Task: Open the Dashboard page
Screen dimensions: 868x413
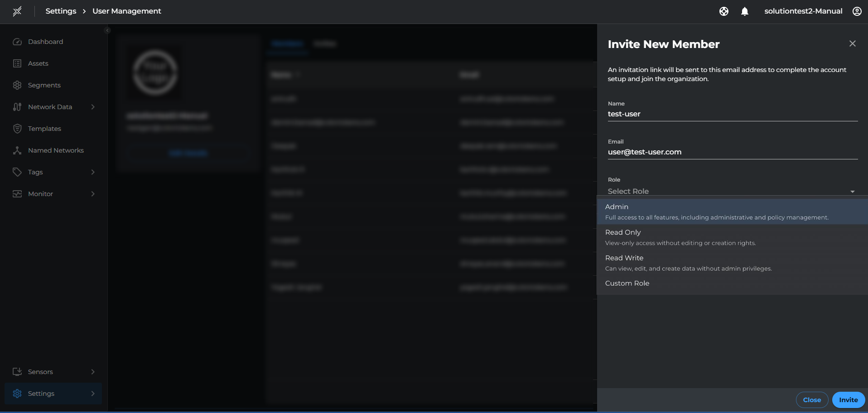Action: (45, 41)
